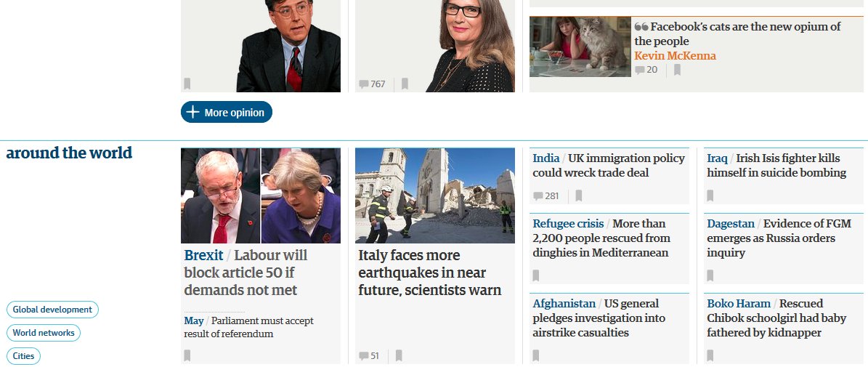Click the 767 comments icon
The height and width of the screenshot is (367, 868).
(x=372, y=84)
